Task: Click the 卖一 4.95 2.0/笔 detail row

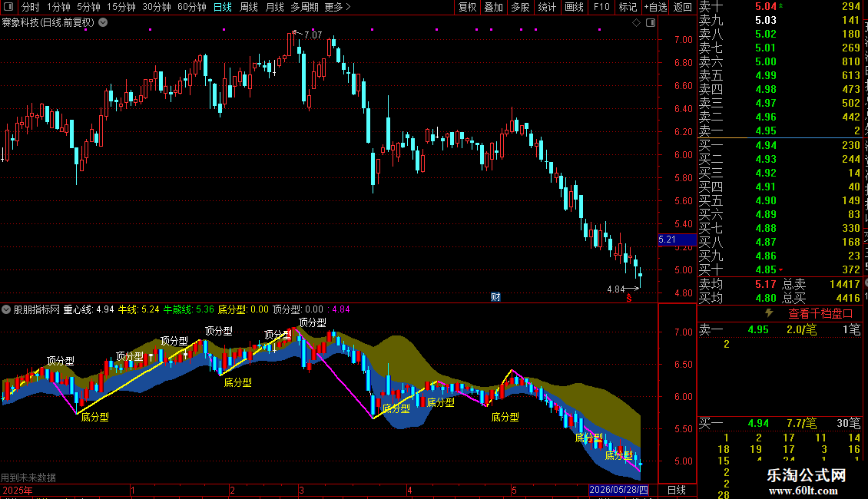Action: [x=780, y=330]
